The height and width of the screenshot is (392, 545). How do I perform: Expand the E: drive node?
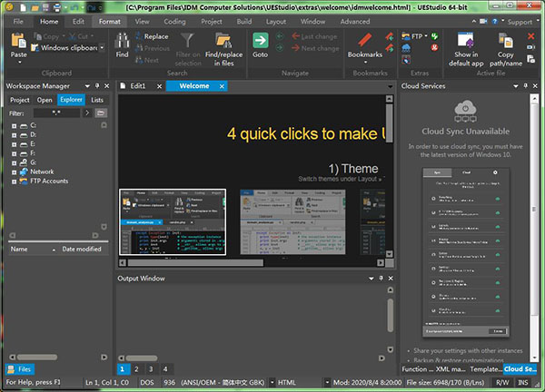(x=14, y=144)
